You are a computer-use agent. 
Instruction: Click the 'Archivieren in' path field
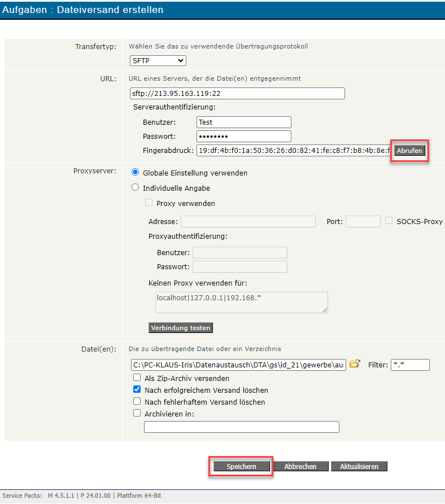click(242, 427)
